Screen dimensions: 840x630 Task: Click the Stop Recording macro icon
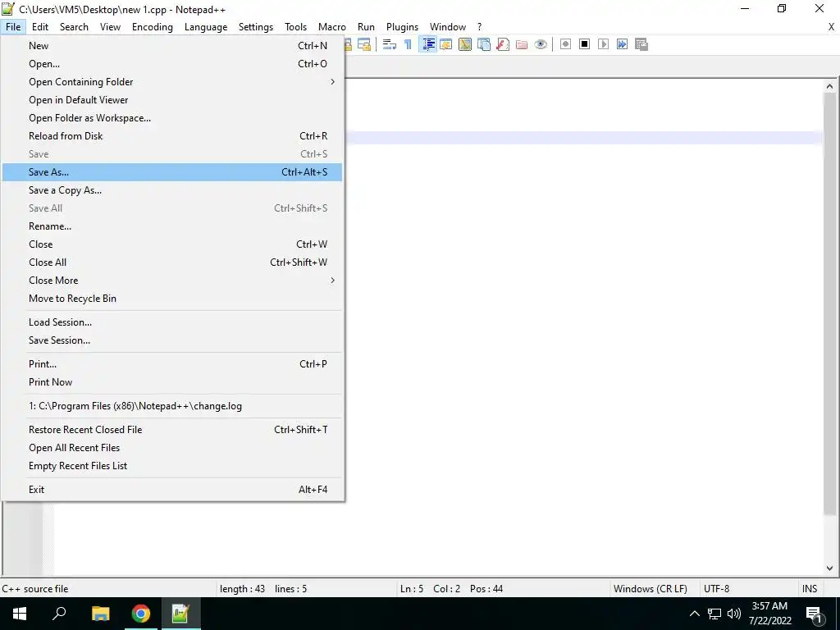[584, 44]
